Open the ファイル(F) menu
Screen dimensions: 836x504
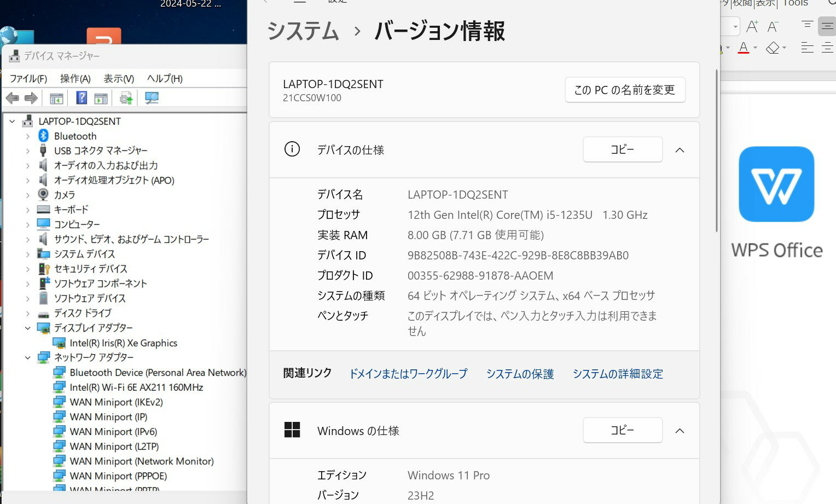(x=28, y=78)
